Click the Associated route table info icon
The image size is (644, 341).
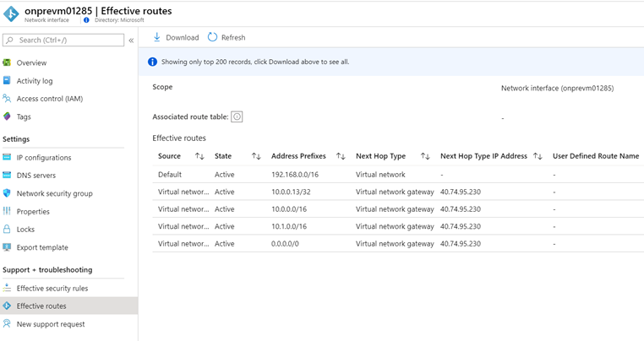pos(237,117)
